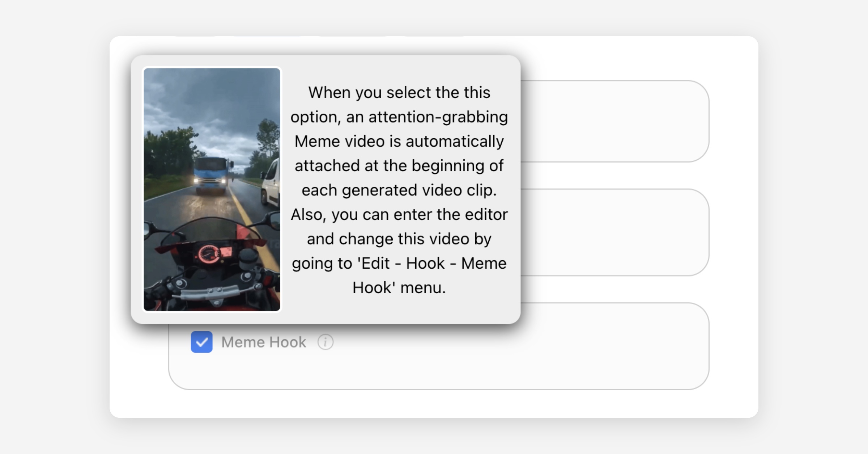Viewport: 868px width, 454px height.
Task: Click the middle rounded option panel
Action: [x=615, y=232]
